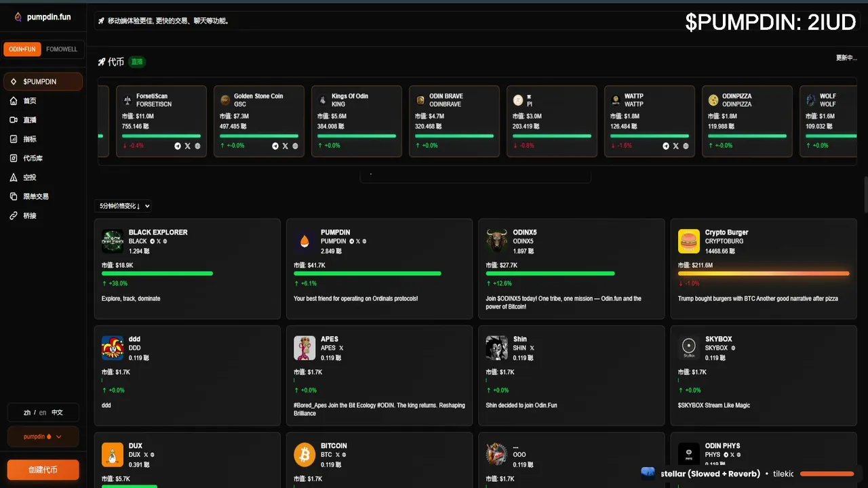Click the SKYBOX website globe icon
The height and width of the screenshot is (488, 868).
[734, 348]
